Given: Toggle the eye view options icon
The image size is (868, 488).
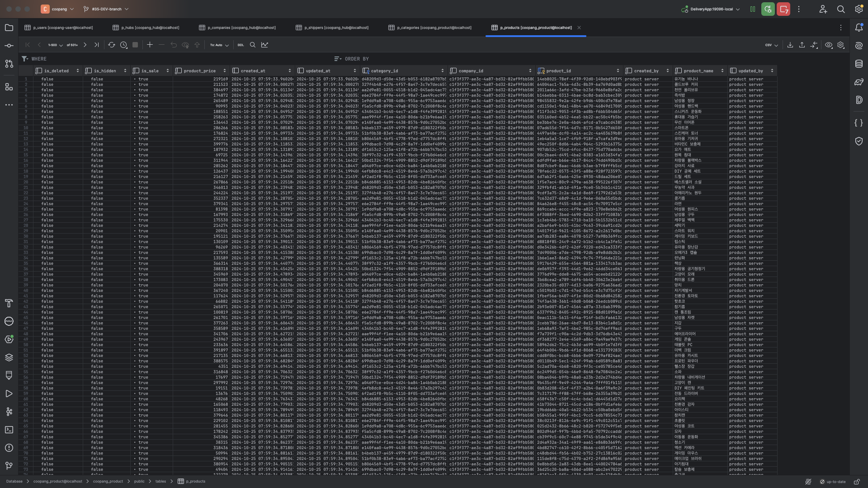Looking at the screenshot, I should point(829,45).
